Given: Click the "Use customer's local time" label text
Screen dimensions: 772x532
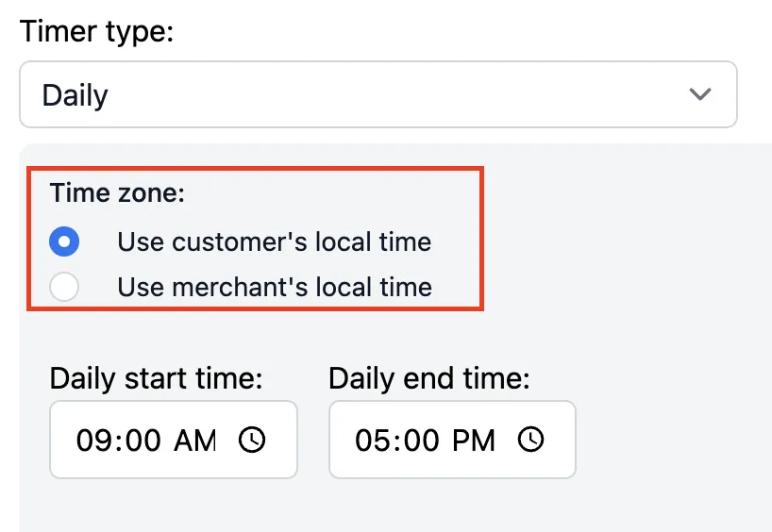Looking at the screenshot, I should point(275,241).
